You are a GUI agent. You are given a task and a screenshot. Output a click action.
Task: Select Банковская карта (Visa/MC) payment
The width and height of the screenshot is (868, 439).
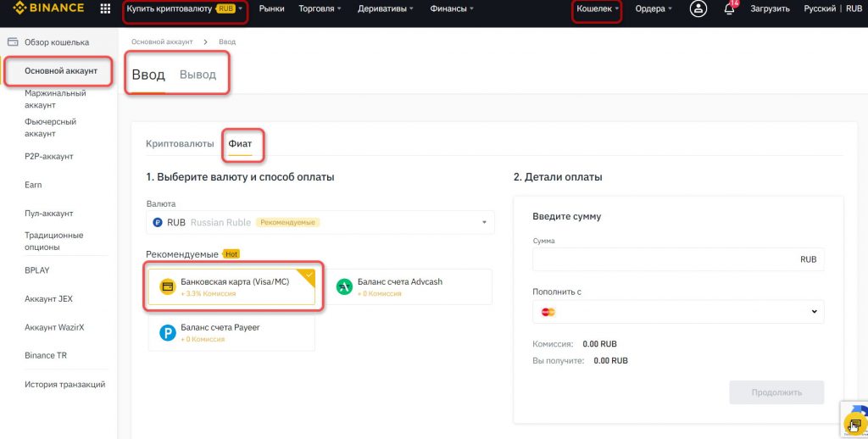tap(231, 286)
